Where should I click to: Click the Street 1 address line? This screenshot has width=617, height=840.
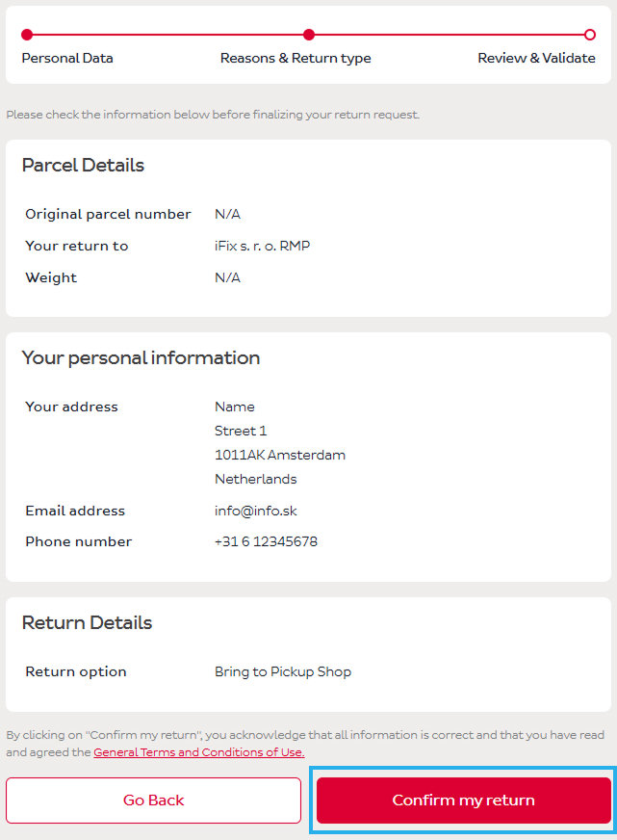(x=241, y=431)
